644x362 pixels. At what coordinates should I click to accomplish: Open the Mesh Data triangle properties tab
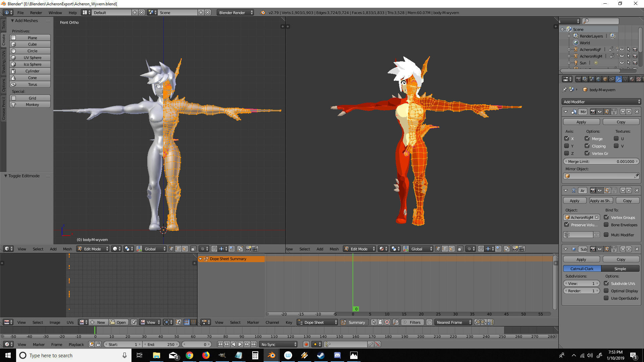click(x=625, y=79)
